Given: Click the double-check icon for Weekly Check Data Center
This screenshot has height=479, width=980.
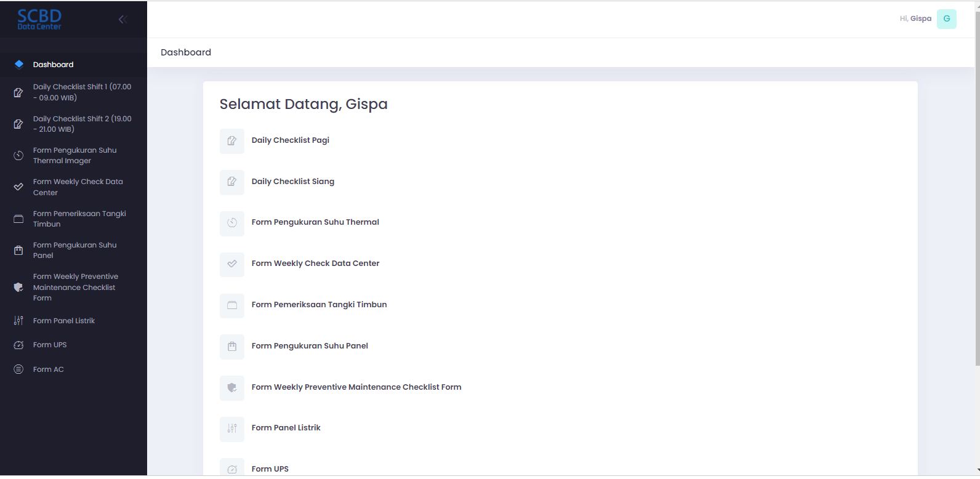Looking at the screenshot, I should point(232,264).
